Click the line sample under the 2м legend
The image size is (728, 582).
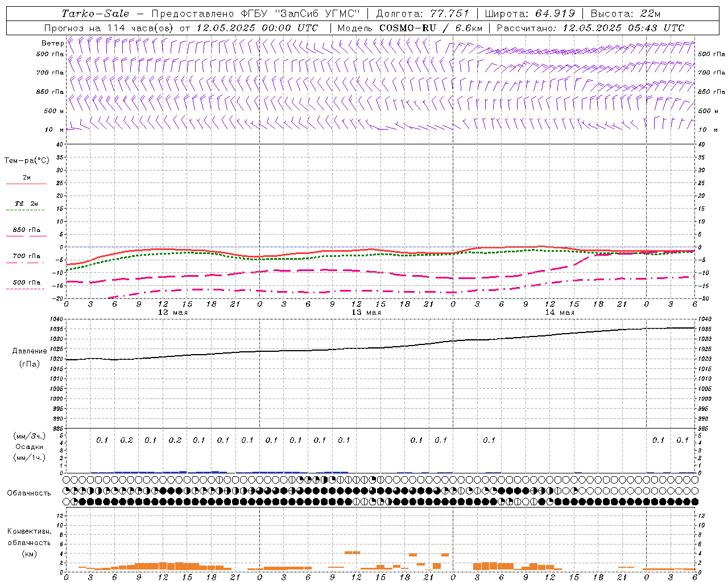click(26, 184)
